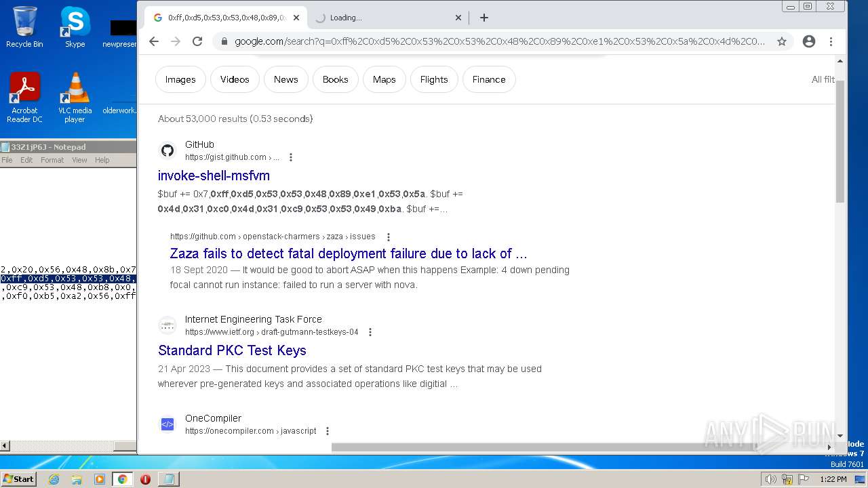Open the Recycle Bin desktop icon

[24, 27]
